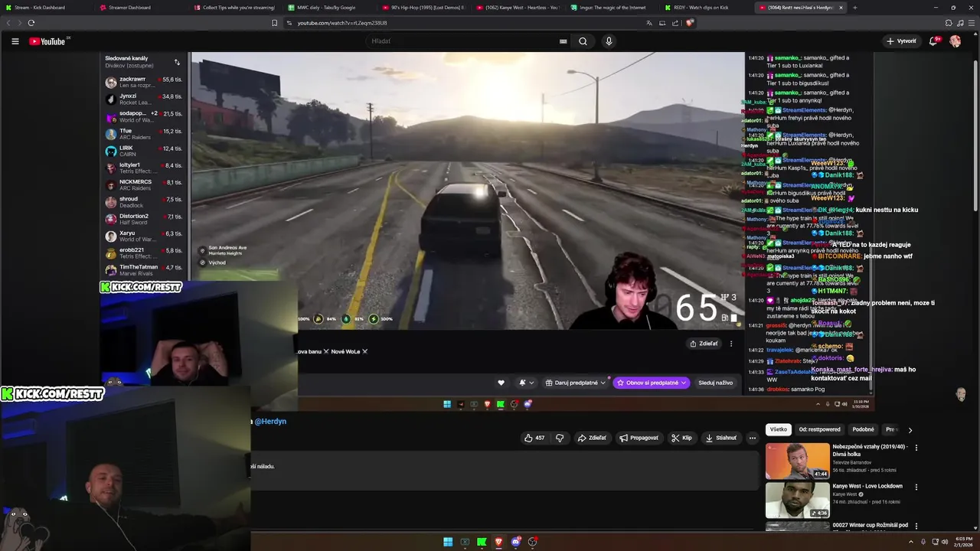Dislike the YouTube video
This screenshot has width=980, height=551.
coord(560,438)
